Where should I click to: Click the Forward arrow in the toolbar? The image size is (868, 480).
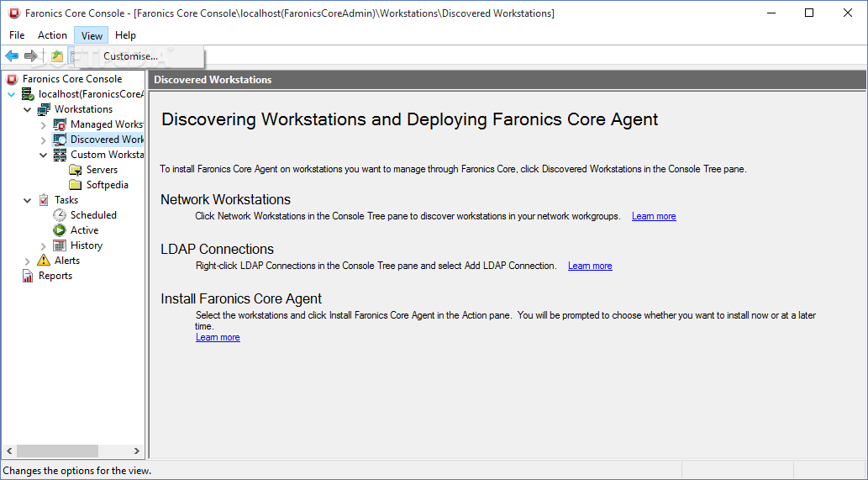31,56
